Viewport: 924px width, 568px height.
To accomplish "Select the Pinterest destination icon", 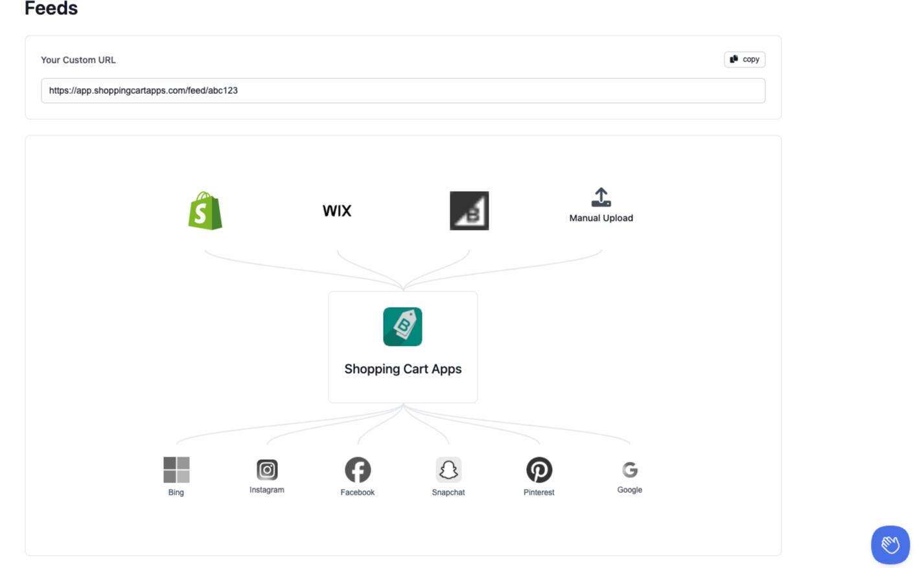I will 539,470.
